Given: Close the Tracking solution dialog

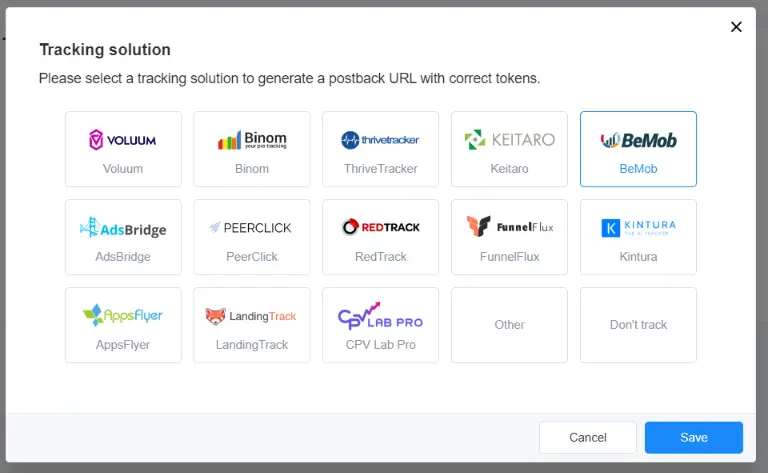Looking at the screenshot, I should (736, 27).
